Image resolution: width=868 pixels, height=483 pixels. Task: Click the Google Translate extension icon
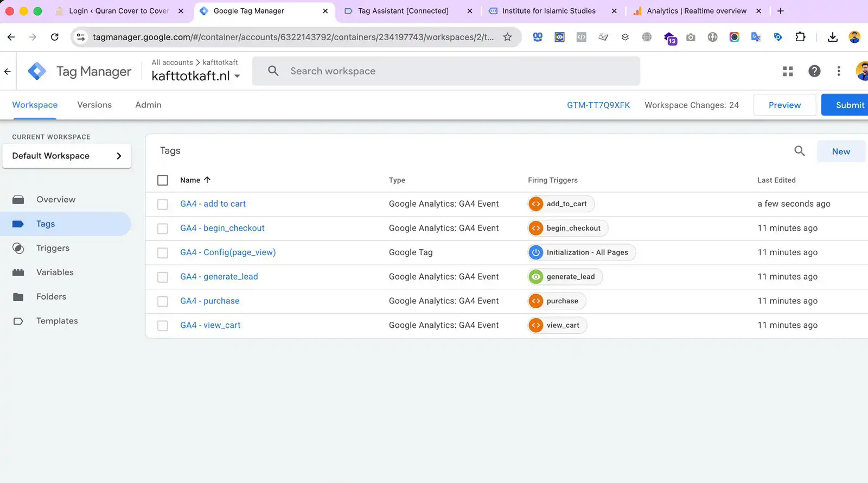click(x=756, y=37)
